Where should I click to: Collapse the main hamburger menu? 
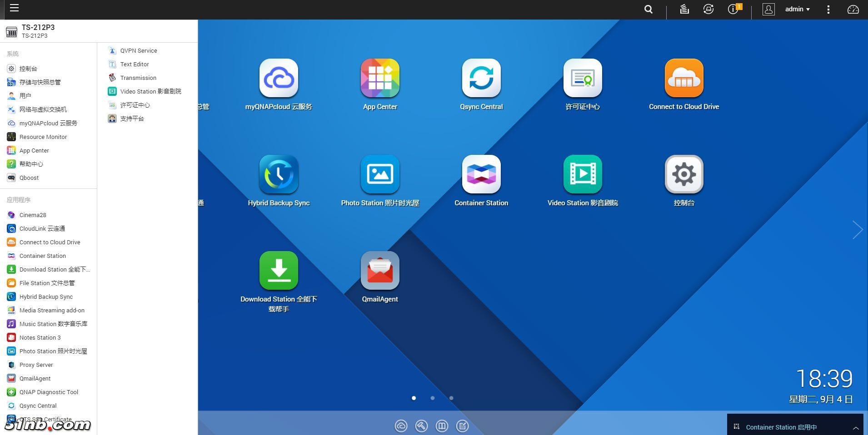click(x=14, y=8)
